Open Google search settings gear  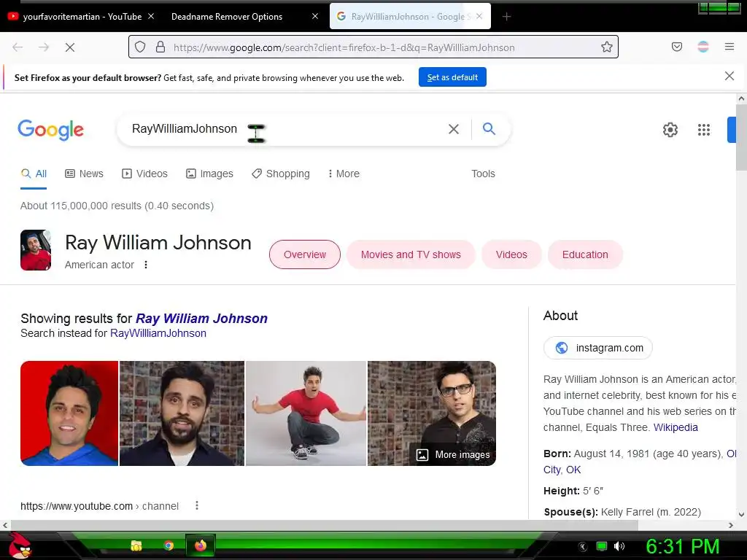670,130
